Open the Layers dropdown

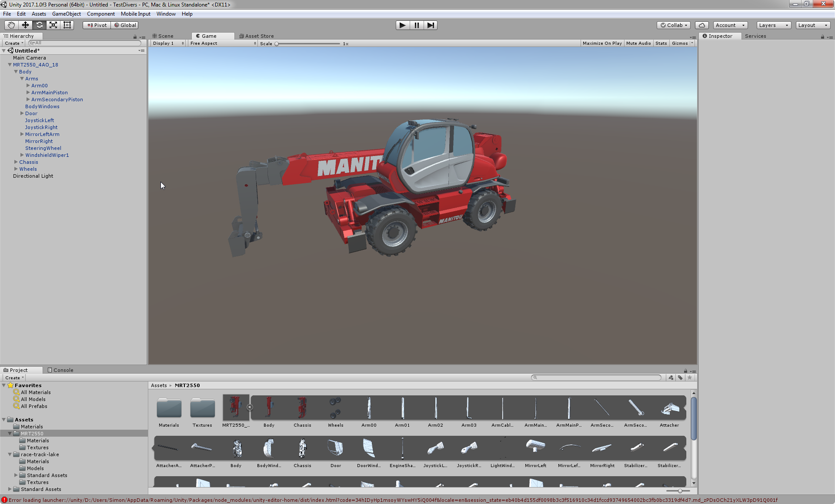774,25
